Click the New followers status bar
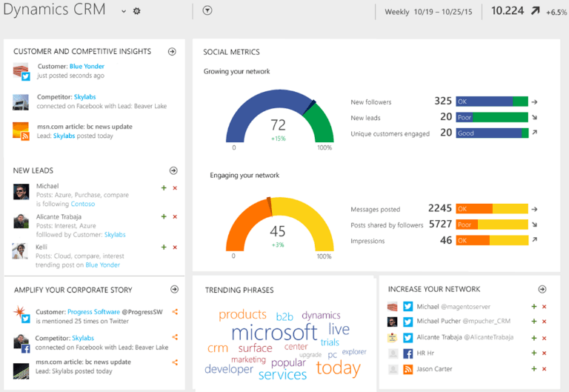Screen dimensions: 569x392 click(x=492, y=102)
